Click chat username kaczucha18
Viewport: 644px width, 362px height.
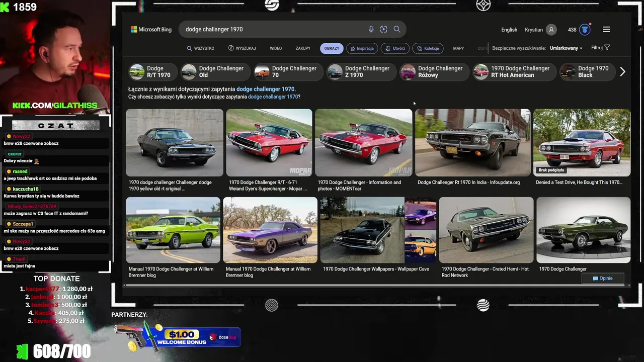[26, 189]
